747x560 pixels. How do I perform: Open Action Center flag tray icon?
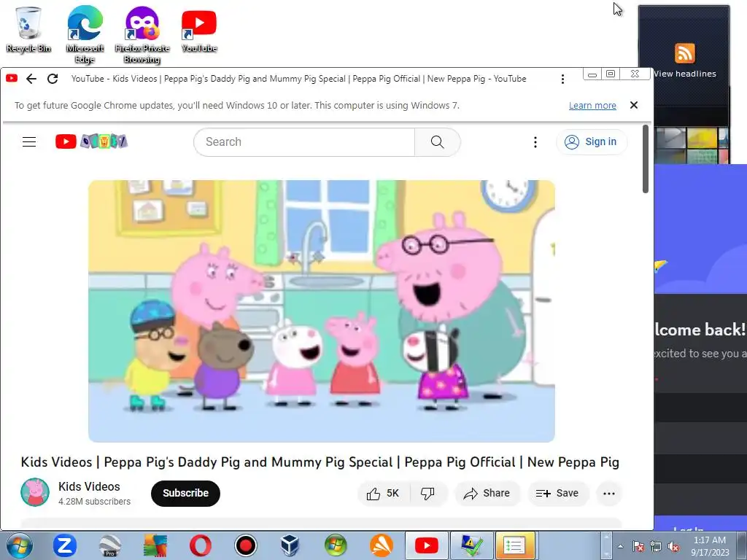tap(638, 546)
